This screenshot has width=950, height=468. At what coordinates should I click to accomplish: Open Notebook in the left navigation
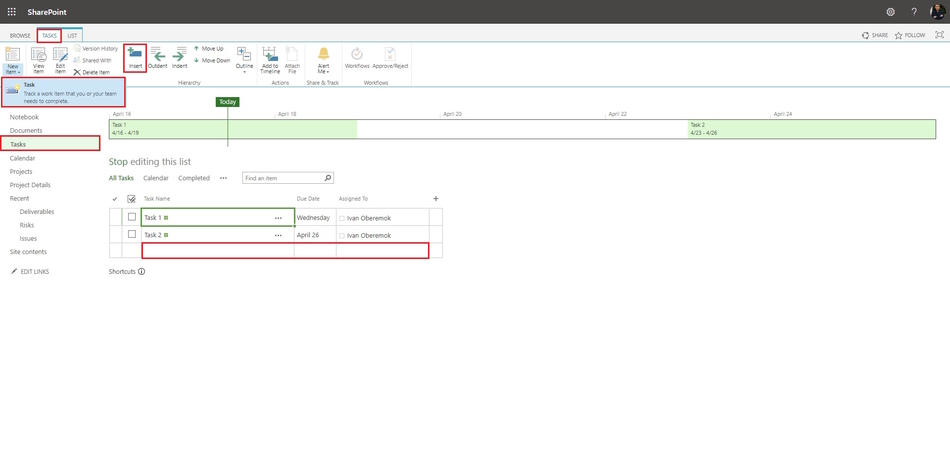(x=24, y=118)
